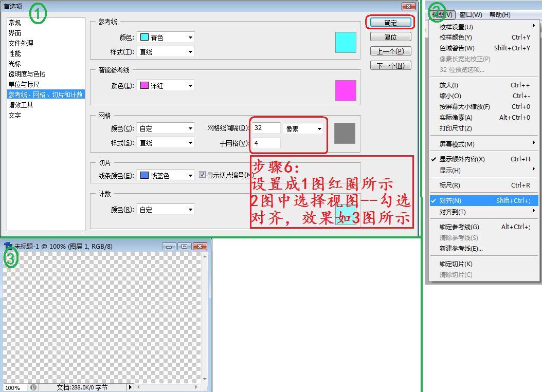Click the status bar preview icon beside 100%
Viewport: 542px width, 392px height.
pyautogui.click(x=33, y=387)
